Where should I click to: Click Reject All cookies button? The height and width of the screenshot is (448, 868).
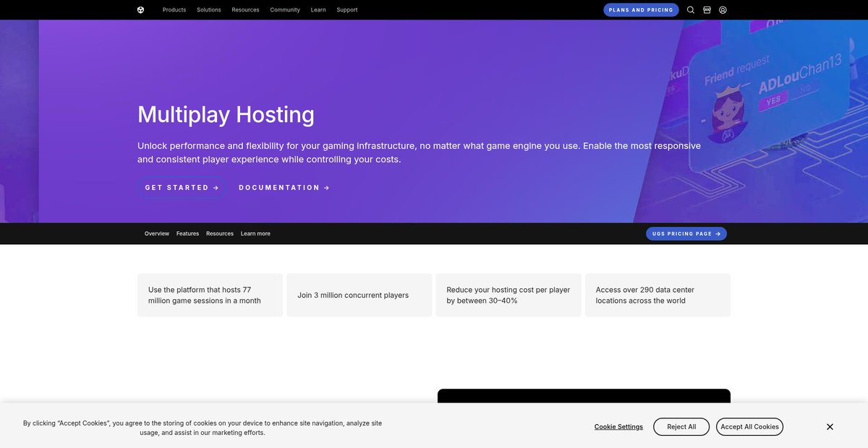point(681,427)
